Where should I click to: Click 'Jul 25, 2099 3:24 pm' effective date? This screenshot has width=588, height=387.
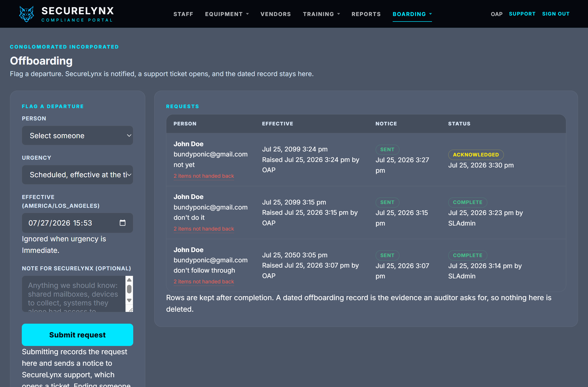click(x=295, y=149)
